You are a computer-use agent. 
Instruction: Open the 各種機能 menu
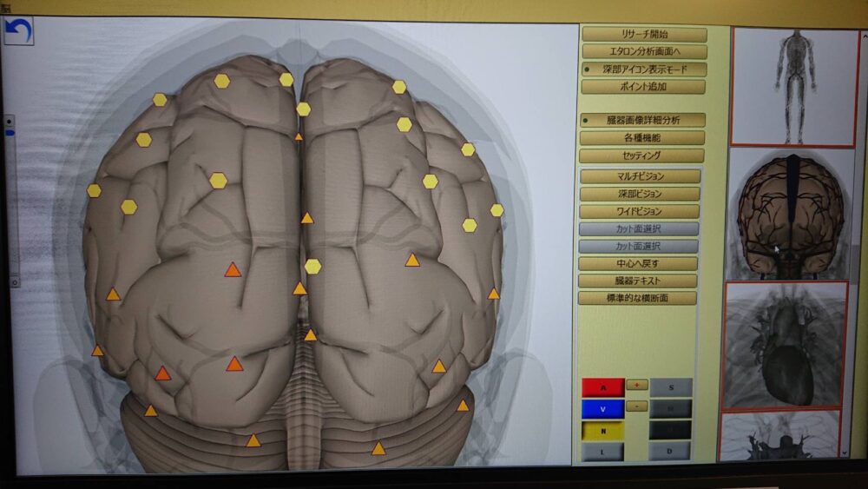point(642,138)
